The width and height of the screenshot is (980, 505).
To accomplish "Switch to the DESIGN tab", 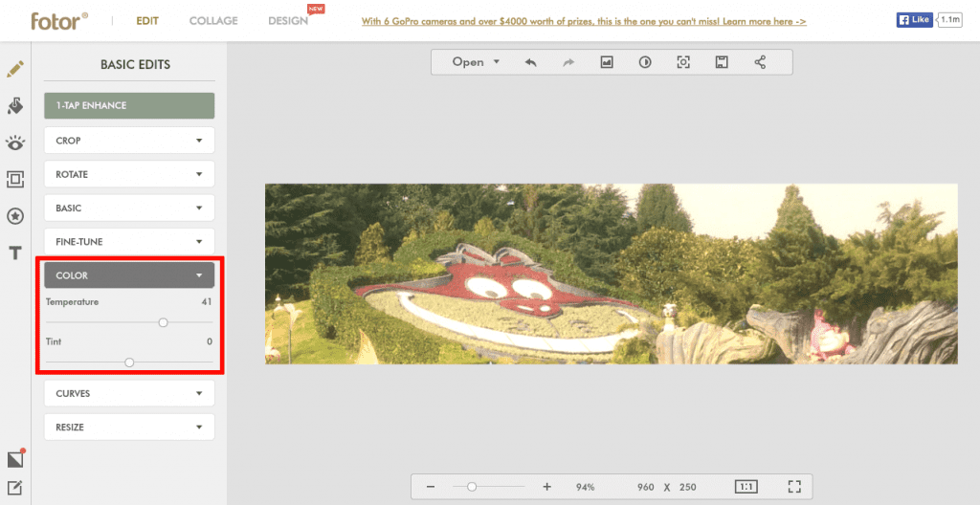I will tap(288, 21).
